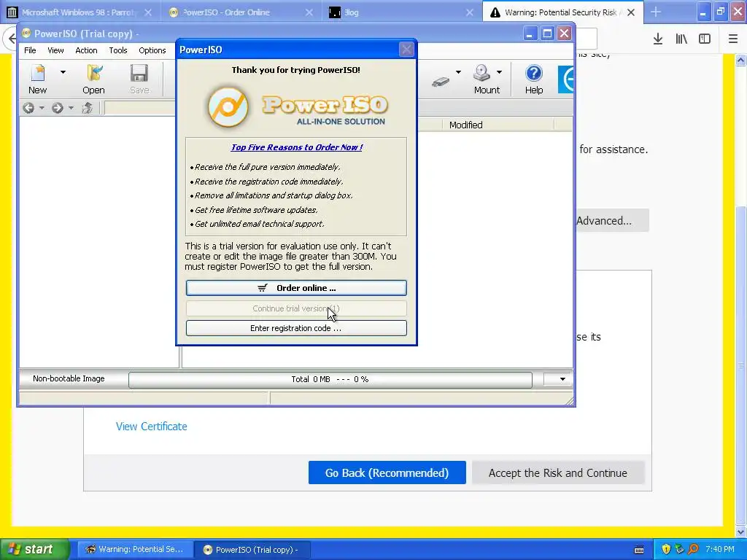
Task: Expand the forward history dropdown arrow
Action: [x=71, y=108]
